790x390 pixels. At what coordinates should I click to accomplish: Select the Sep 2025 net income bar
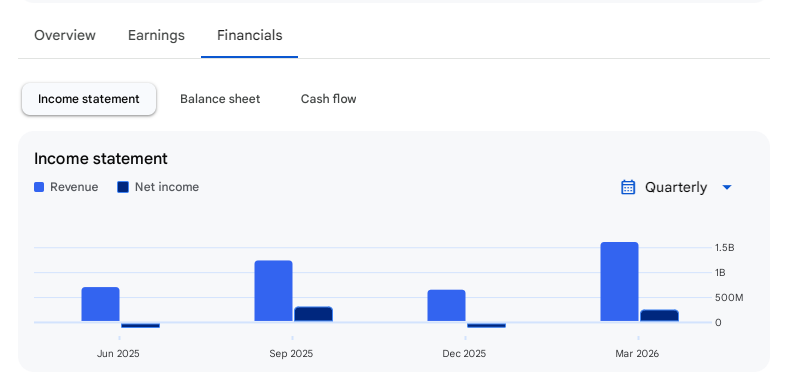click(313, 314)
